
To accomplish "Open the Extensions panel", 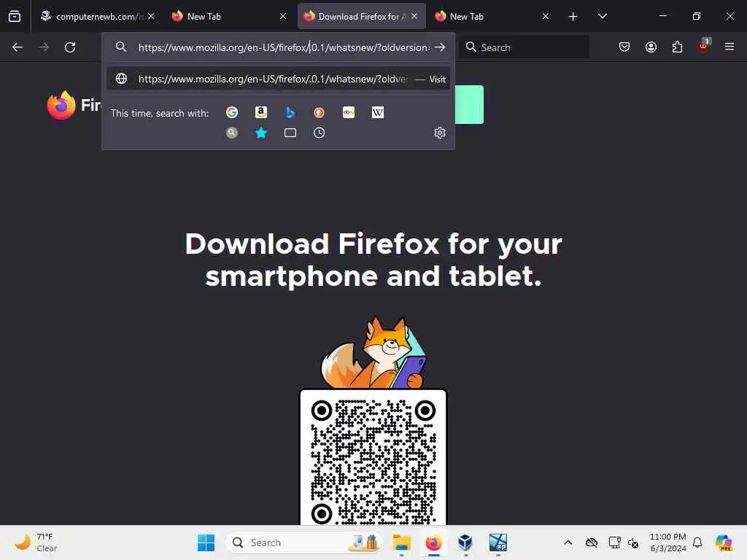I will [677, 47].
